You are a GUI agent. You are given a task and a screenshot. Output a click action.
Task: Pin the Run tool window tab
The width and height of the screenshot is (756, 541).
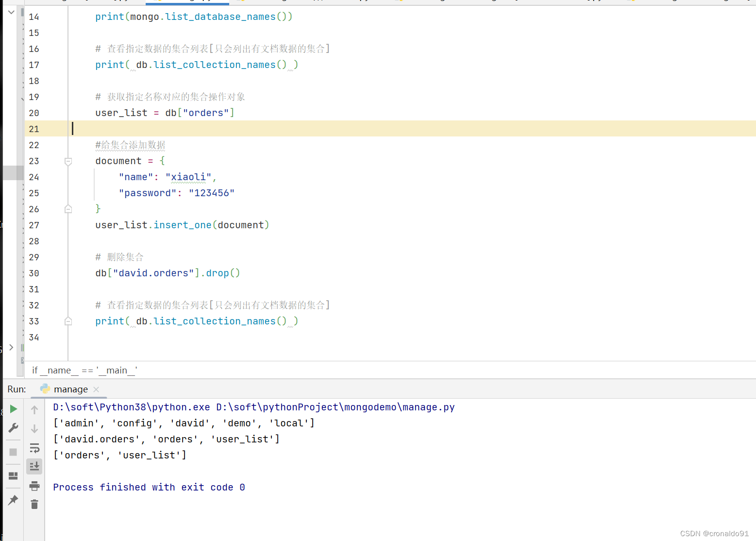[13, 500]
